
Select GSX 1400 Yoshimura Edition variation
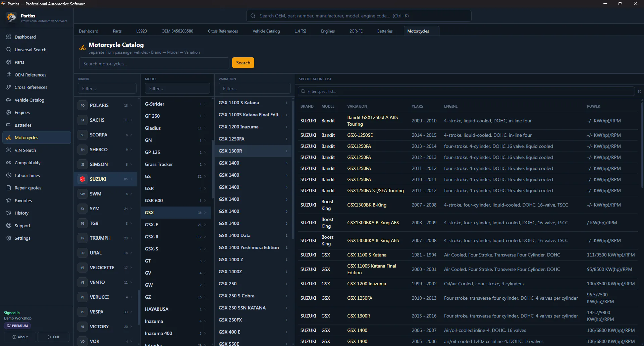[x=253, y=247]
